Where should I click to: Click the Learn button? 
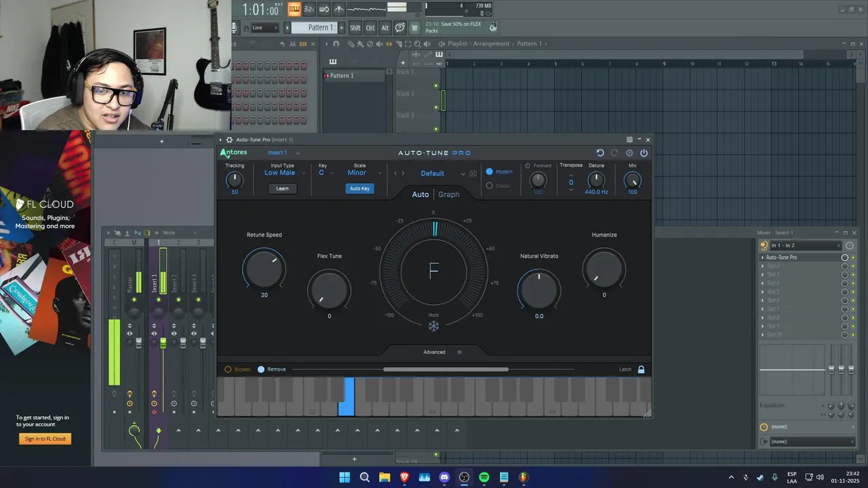coord(283,188)
